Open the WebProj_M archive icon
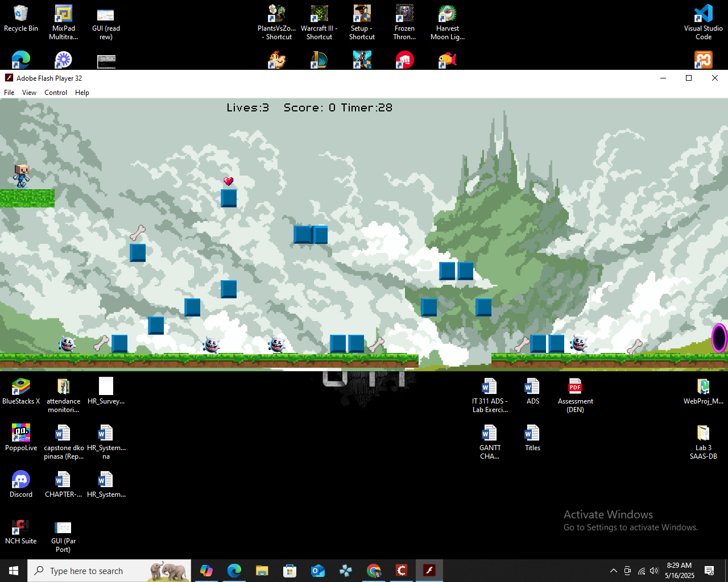 coord(704,392)
